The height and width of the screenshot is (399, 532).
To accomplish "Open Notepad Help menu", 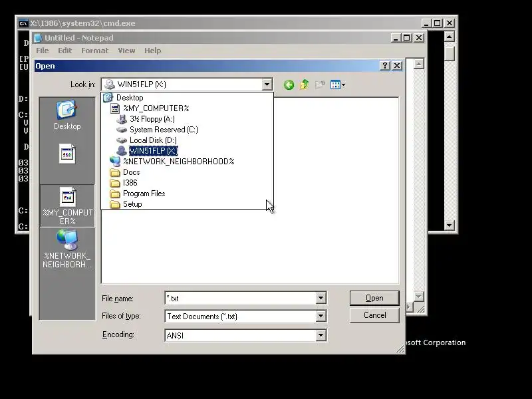I will point(153,51).
